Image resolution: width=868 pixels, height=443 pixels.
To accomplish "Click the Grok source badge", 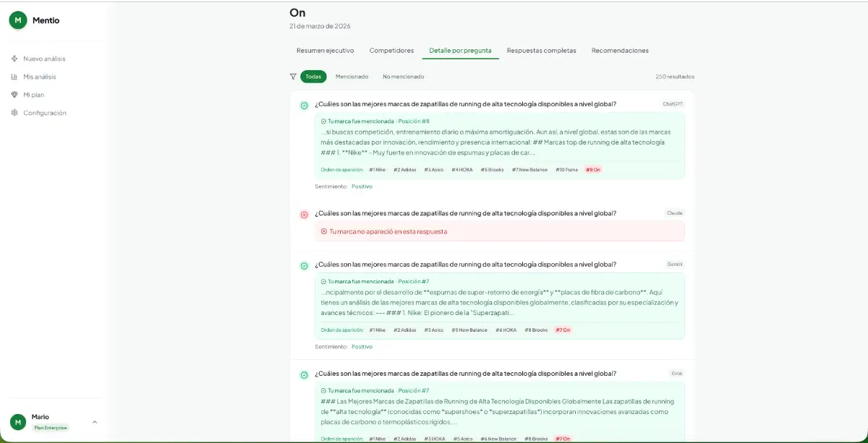I will point(677,374).
